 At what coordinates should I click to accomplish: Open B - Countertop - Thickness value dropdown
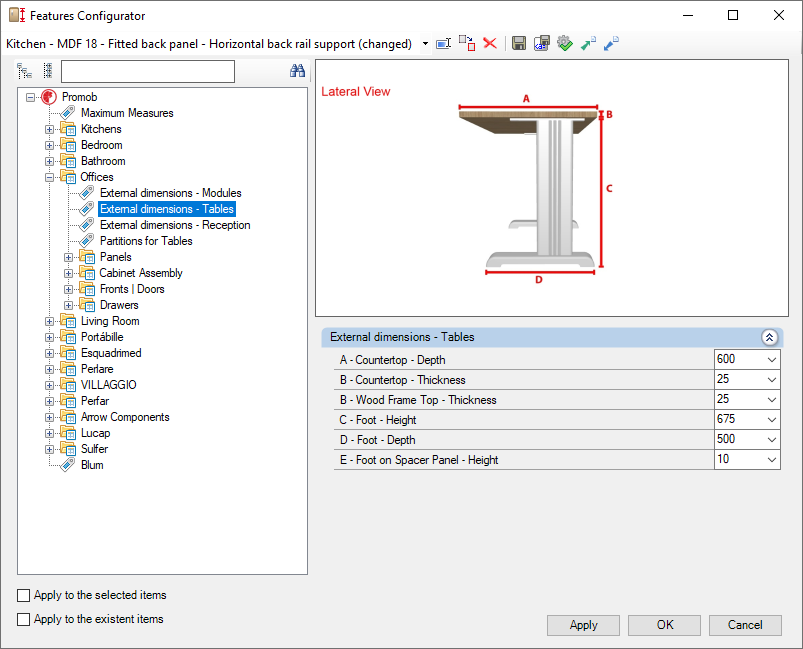(x=772, y=380)
